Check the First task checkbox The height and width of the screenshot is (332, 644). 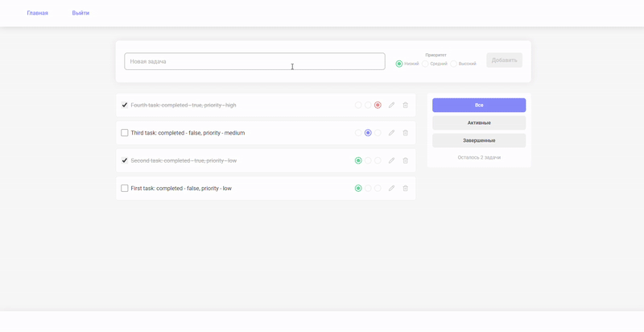pyautogui.click(x=125, y=189)
